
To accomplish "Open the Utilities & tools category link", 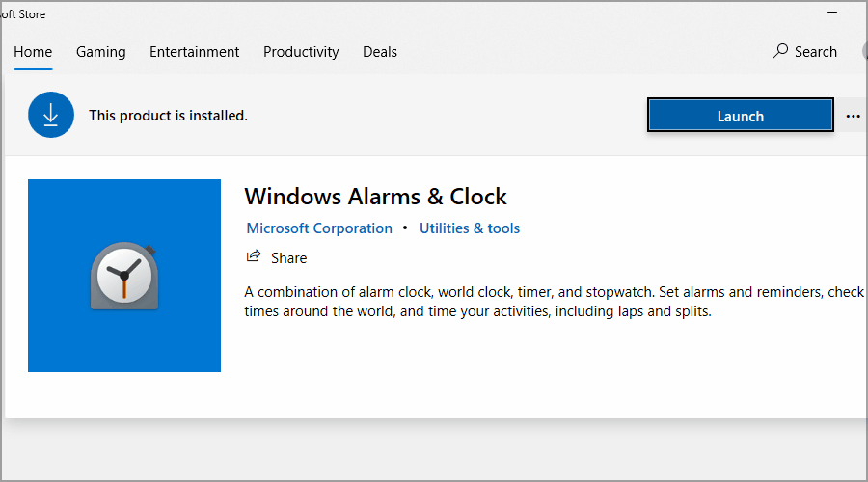I will pyautogui.click(x=470, y=228).
